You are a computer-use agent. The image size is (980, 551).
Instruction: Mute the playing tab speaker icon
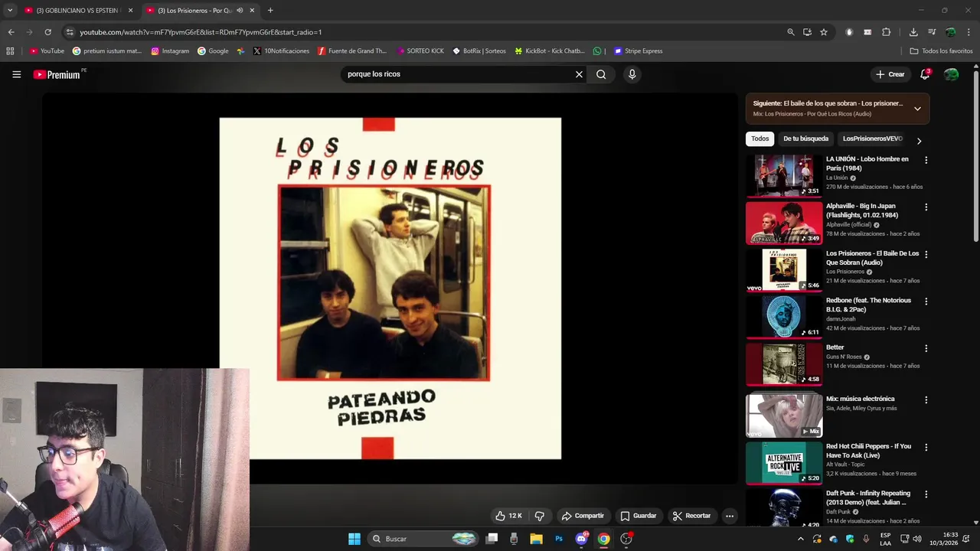(240, 11)
